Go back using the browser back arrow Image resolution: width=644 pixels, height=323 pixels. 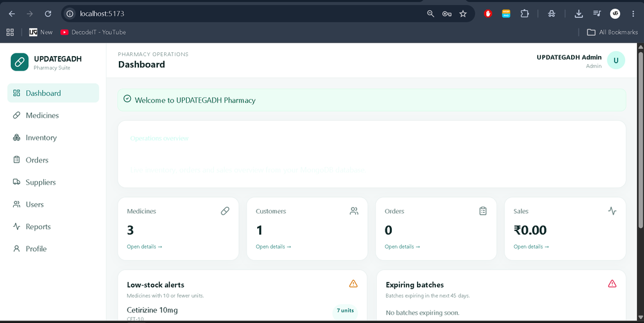(12, 14)
